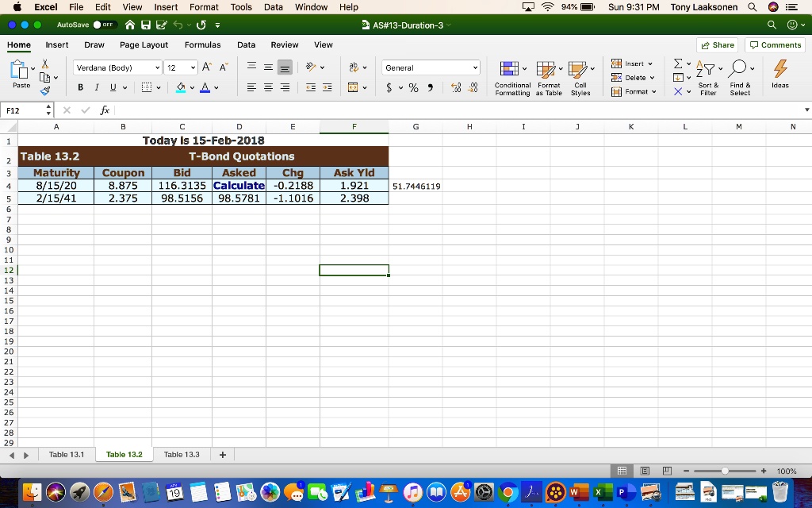Viewport: 812px width, 508px height.
Task: Click the Format Painter brush icon
Action: click(45, 91)
